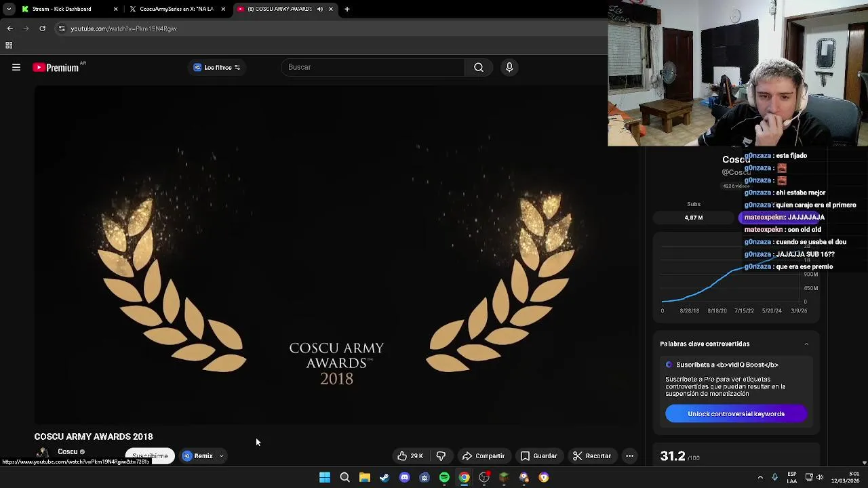868x488 pixels.
Task: Open a new browser tab
Action: tap(347, 9)
